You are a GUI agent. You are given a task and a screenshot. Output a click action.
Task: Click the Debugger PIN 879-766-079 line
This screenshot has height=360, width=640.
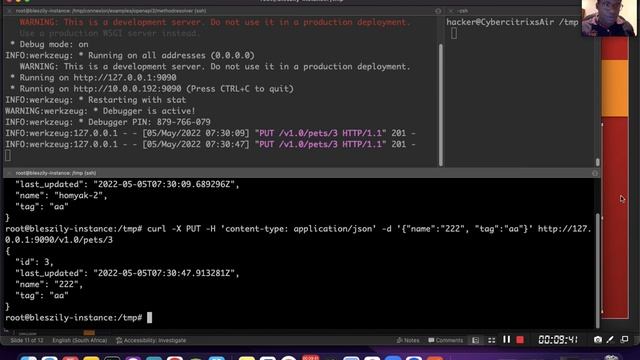[x=108, y=122]
